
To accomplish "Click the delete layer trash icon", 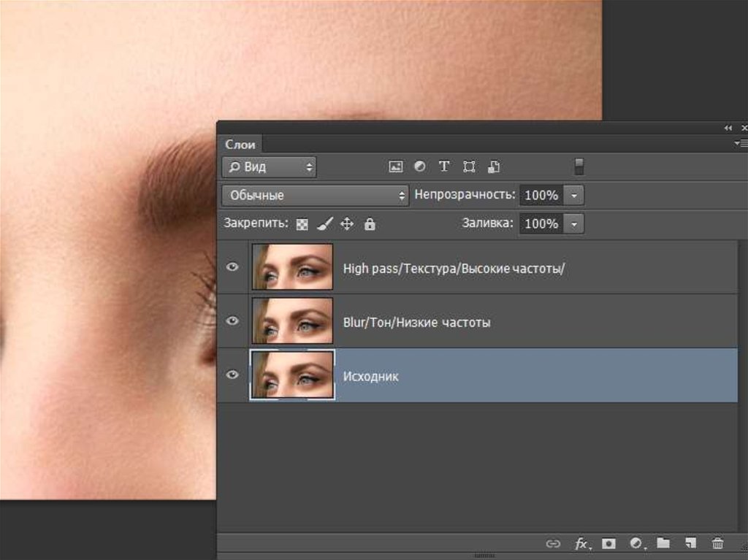I will (x=717, y=542).
